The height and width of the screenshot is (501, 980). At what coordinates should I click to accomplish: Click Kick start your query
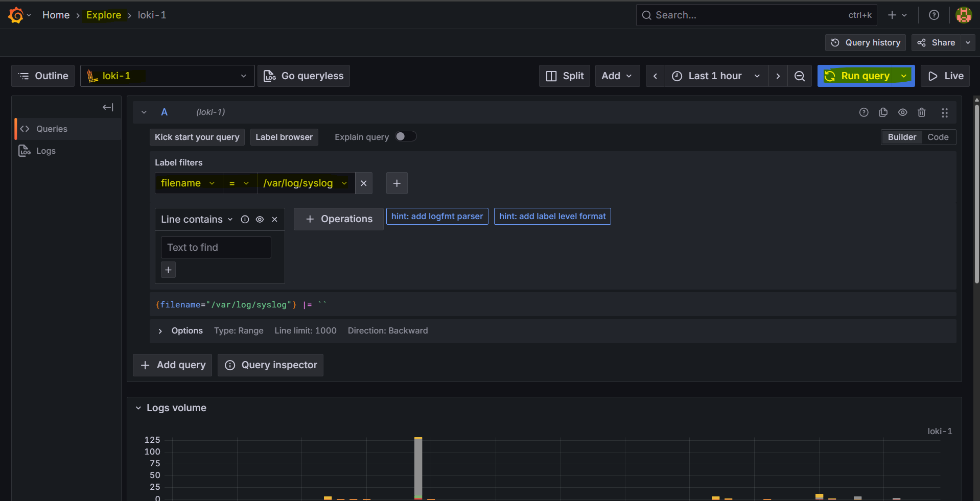coord(197,137)
